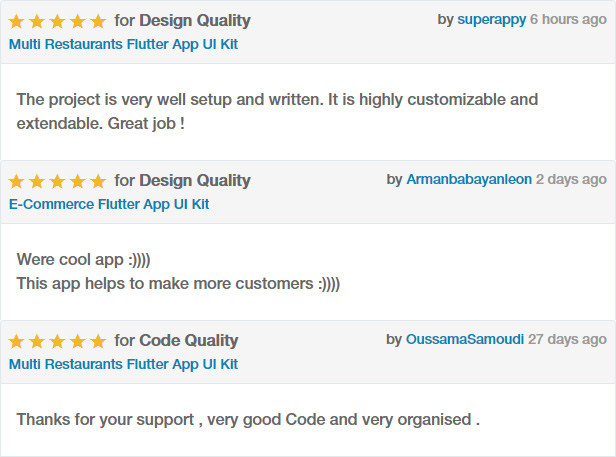Click the '27 days ago' timestamp

point(567,339)
